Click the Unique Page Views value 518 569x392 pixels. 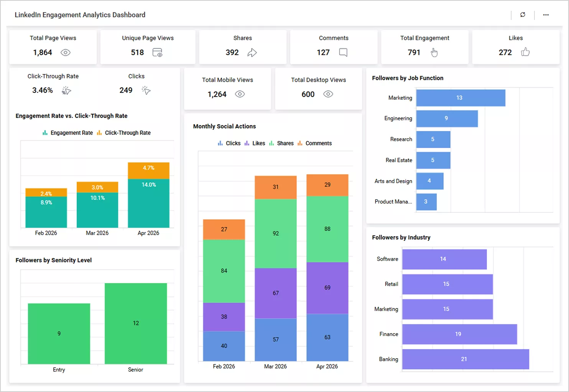pos(137,53)
